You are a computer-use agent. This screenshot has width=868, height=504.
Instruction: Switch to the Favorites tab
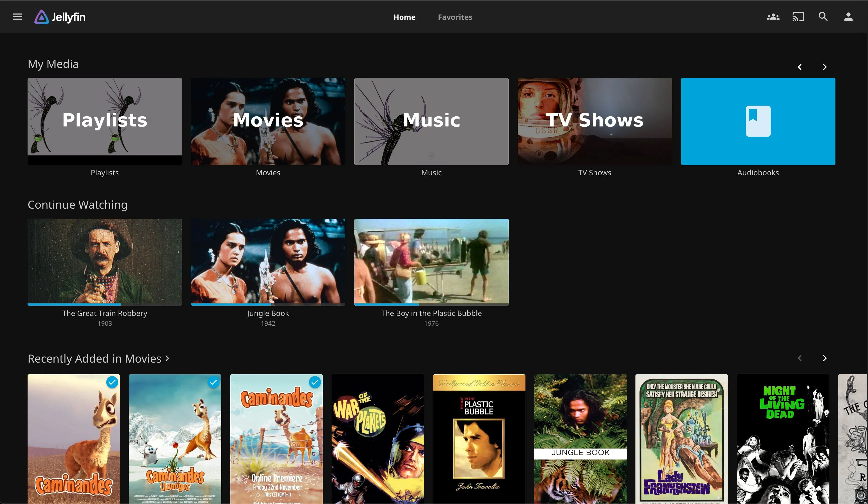[455, 17]
